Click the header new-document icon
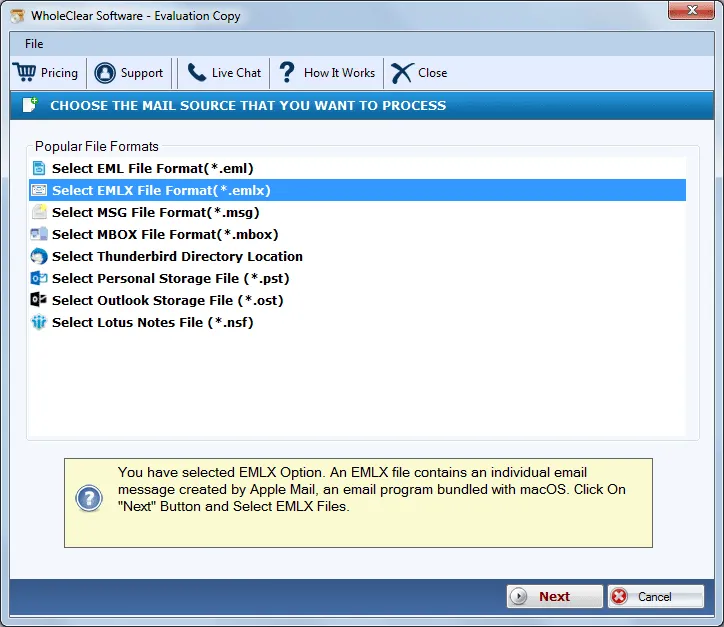 (x=30, y=105)
